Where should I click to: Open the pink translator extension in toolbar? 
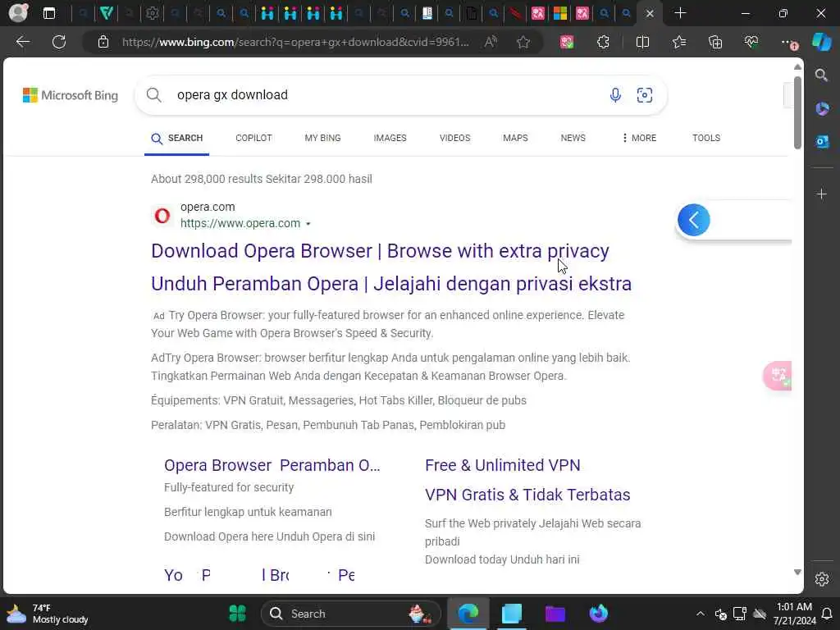[x=567, y=42]
